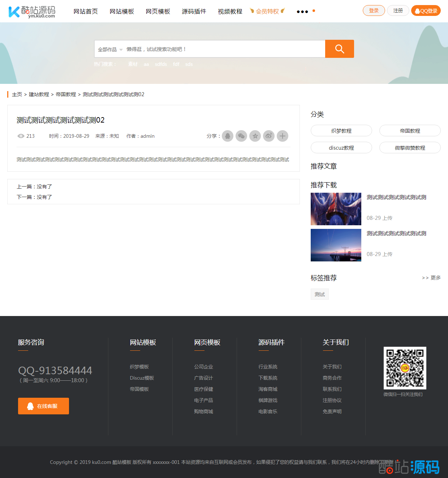Screen dimensions: 448x478
Task: Share article to Weibo
Action: [x=269, y=136]
